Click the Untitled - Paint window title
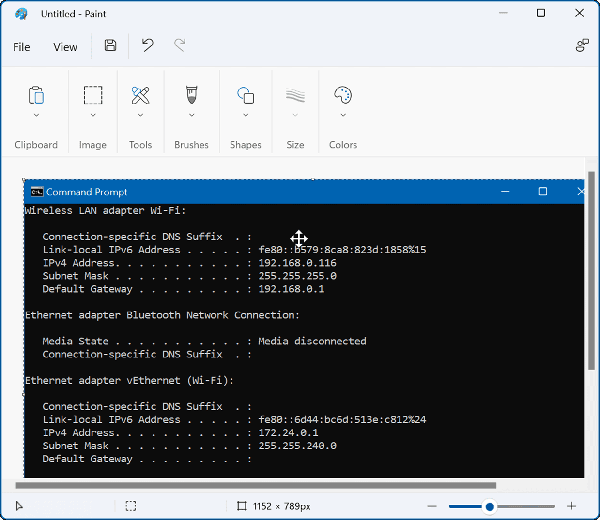This screenshot has height=520, width=600. pos(73,14)
